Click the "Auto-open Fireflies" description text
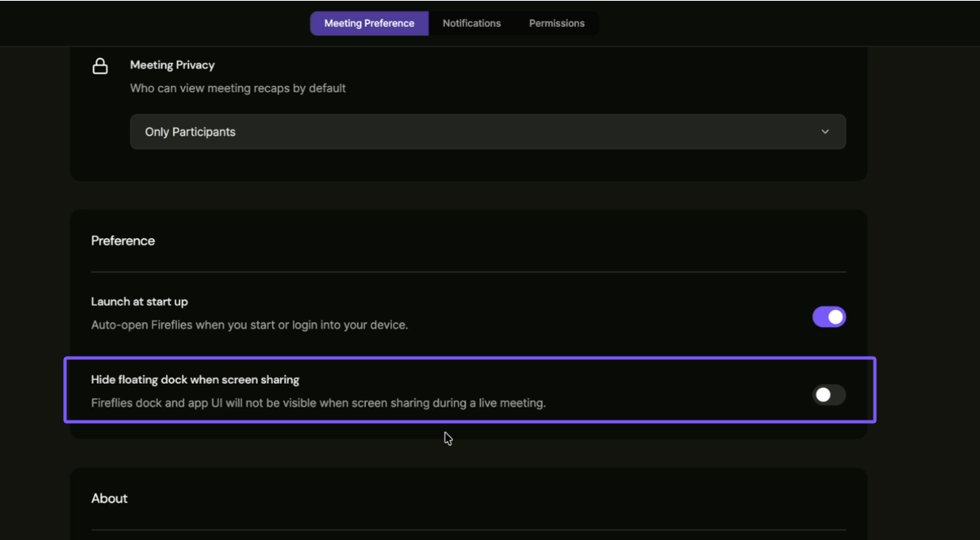Viewport: 980px width, 540px height. [249, 325]
